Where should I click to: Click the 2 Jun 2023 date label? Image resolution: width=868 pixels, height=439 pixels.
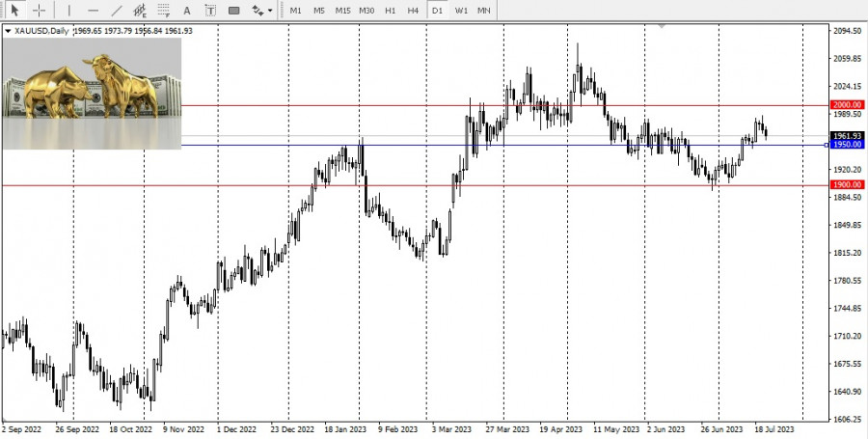point(665,429)
